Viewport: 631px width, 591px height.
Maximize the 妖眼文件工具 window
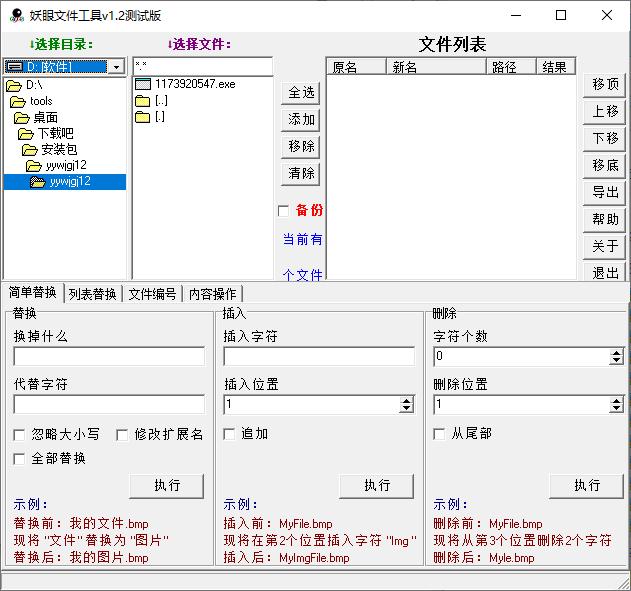click(x=561, y=15)
